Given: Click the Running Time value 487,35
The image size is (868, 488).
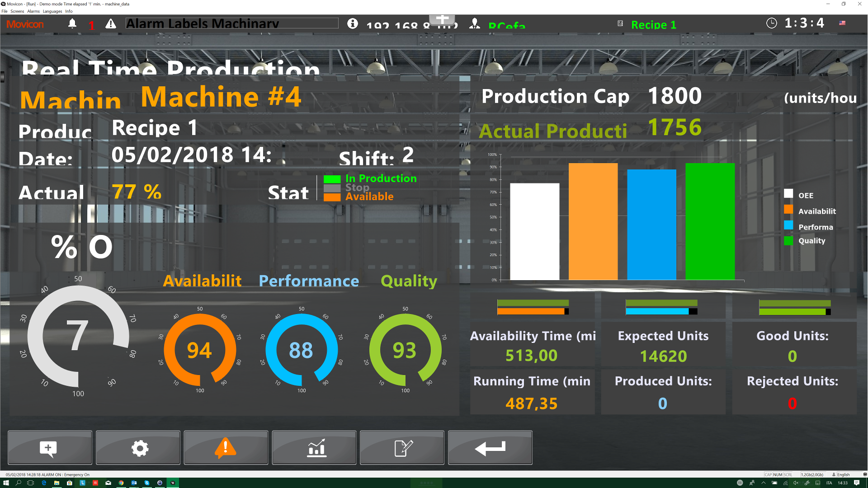Looking at the screenshot, I should [532, 404].
